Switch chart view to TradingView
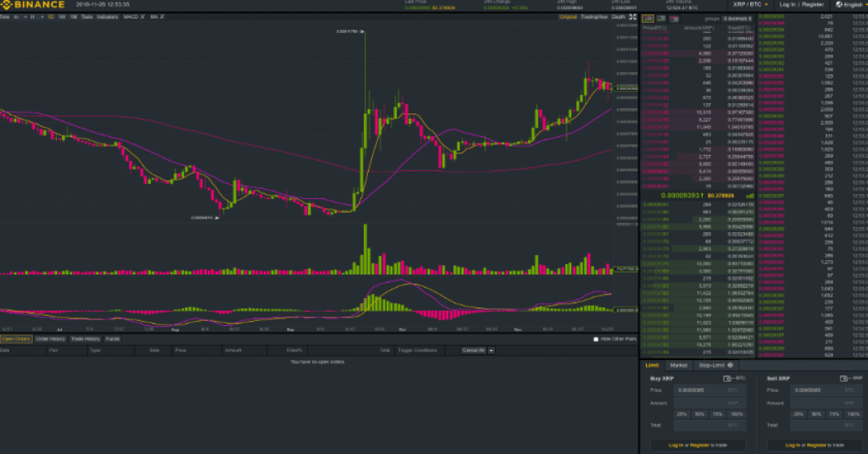 pos(593,17)
